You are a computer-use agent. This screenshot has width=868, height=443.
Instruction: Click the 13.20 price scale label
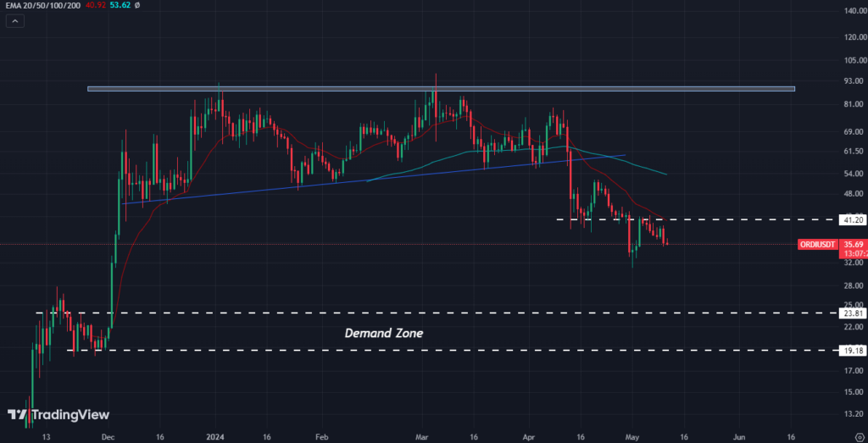click(854, 414)
